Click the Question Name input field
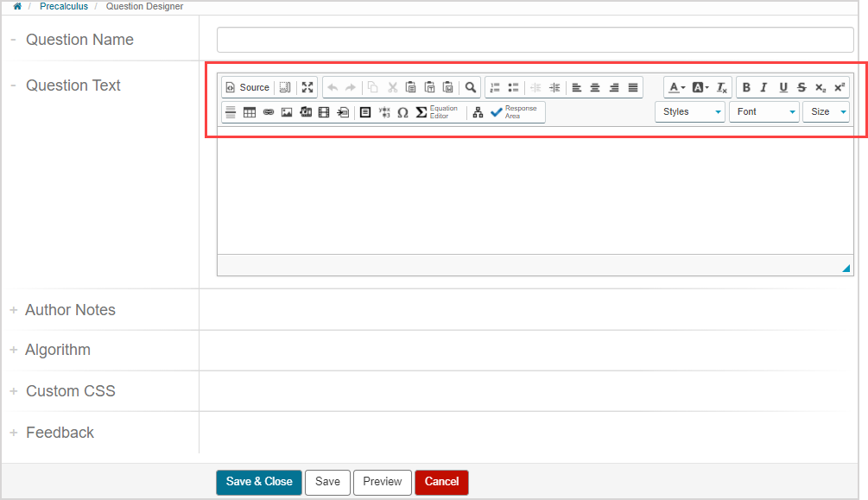This screenshot has height=500, width=868. 535,40
